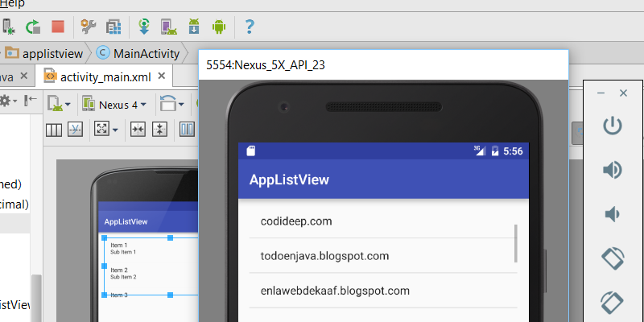Launch the AVD Manager from the toolbar
This screenshot has height=322, width=644.
pyautogui.click(x=168, y=27)
